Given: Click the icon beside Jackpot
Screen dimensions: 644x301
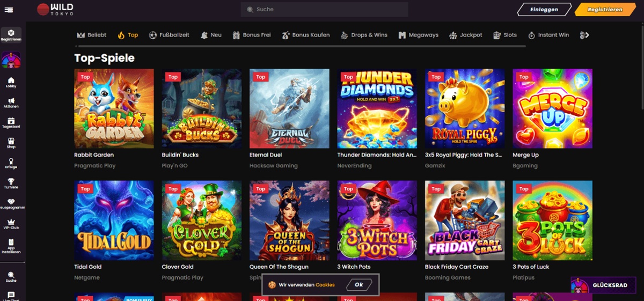Looking at the screenshot, I should click(453, 35).
